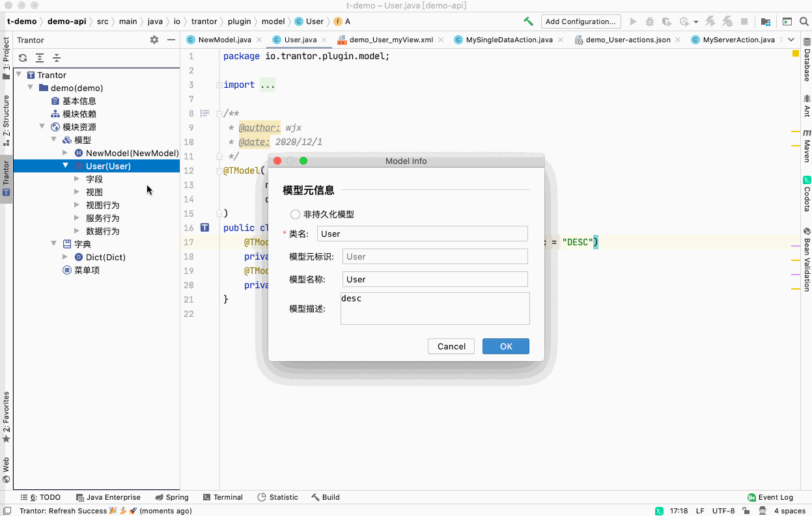Click Cancel in Model Info dialog
The image size is (812, 516).
pyautogui.click(x=451, y=346)
